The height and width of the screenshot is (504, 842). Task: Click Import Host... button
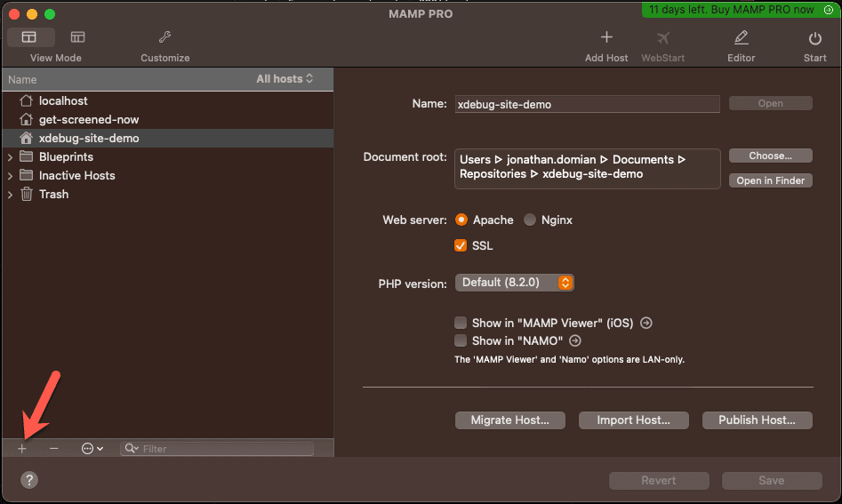coord(634,420)
